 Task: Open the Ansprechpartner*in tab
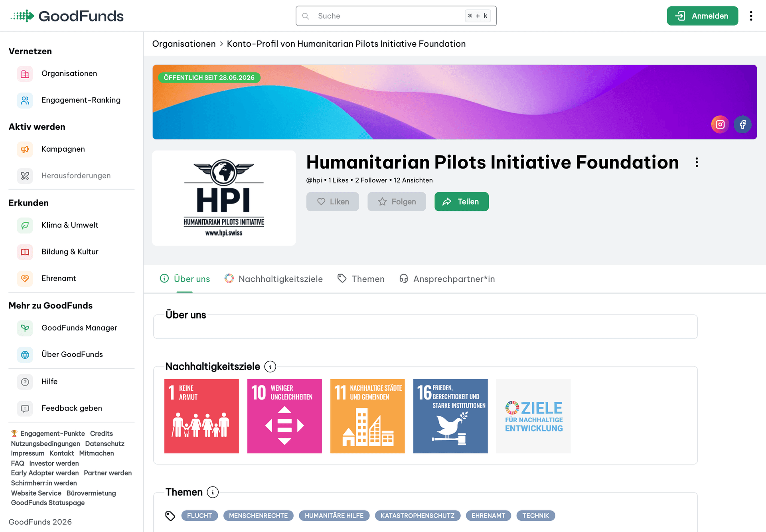447,279
